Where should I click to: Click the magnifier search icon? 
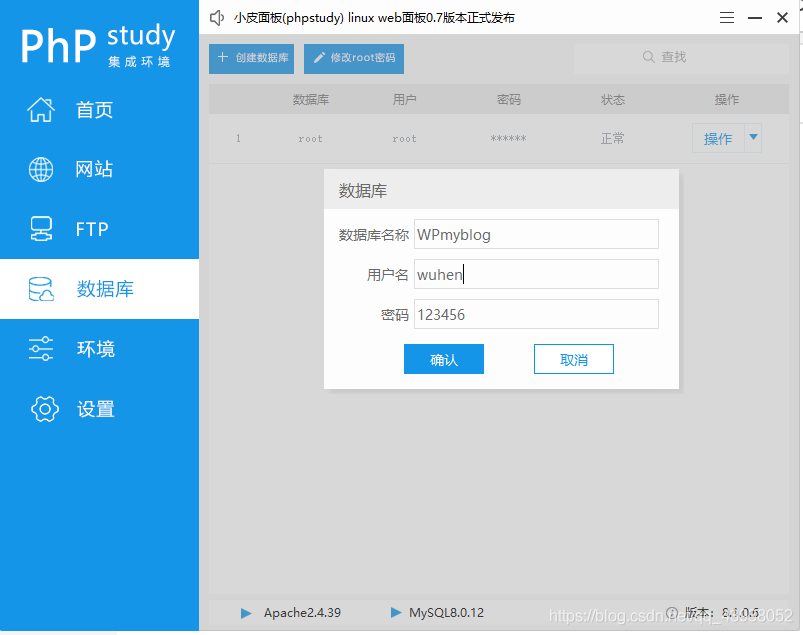point(648,57)
